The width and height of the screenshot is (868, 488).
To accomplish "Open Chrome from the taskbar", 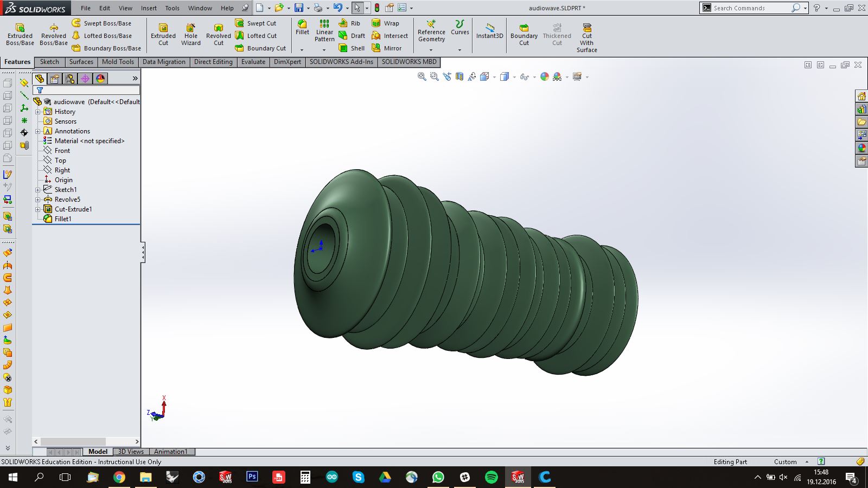I will pos(119,477).
